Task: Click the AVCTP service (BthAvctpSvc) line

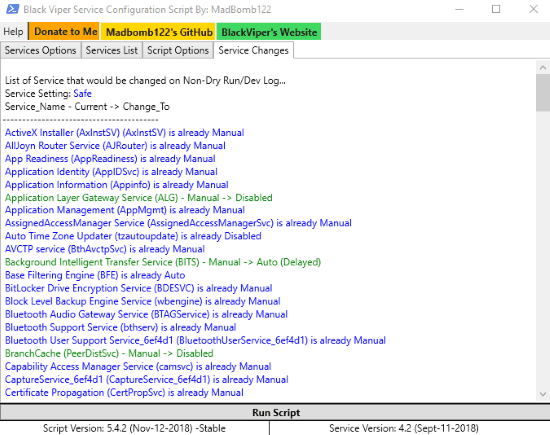Action: coord(105,249)
